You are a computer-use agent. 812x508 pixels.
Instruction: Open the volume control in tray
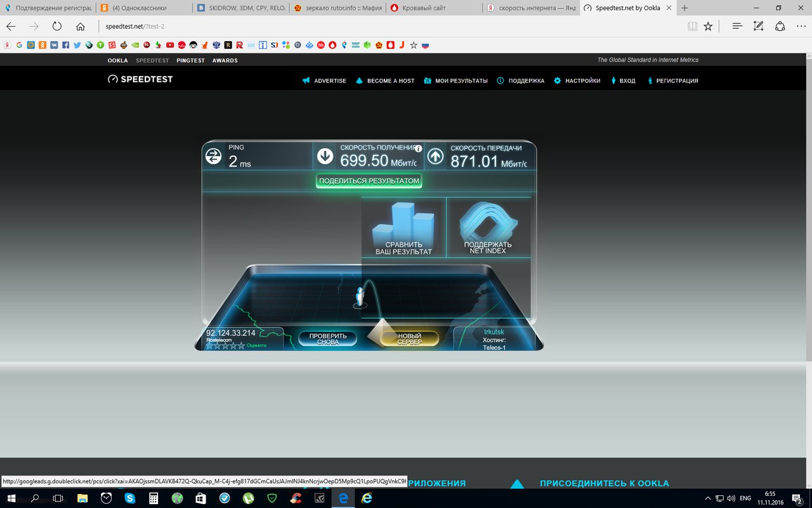(x=731, y=498)
